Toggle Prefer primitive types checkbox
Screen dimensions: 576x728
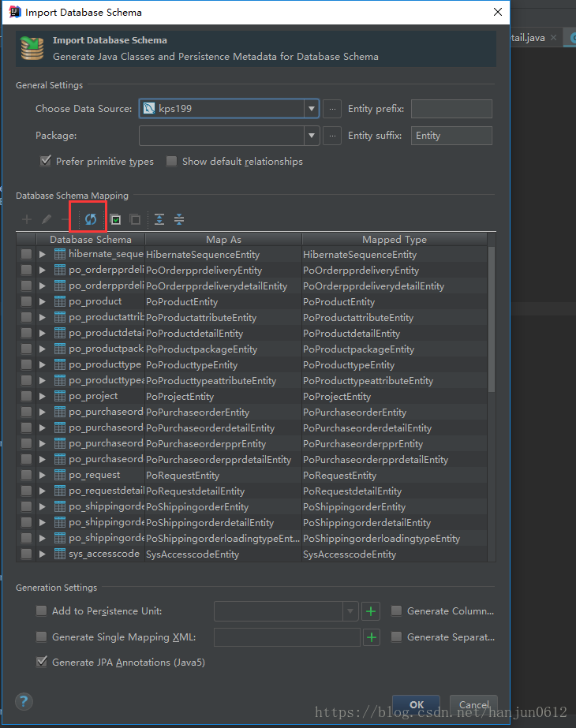46,161
